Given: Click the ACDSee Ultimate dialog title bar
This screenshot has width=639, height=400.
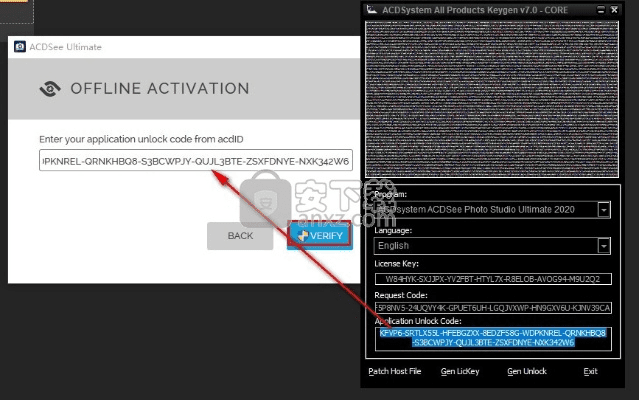Looking at the screenshot, I should 180,47.
